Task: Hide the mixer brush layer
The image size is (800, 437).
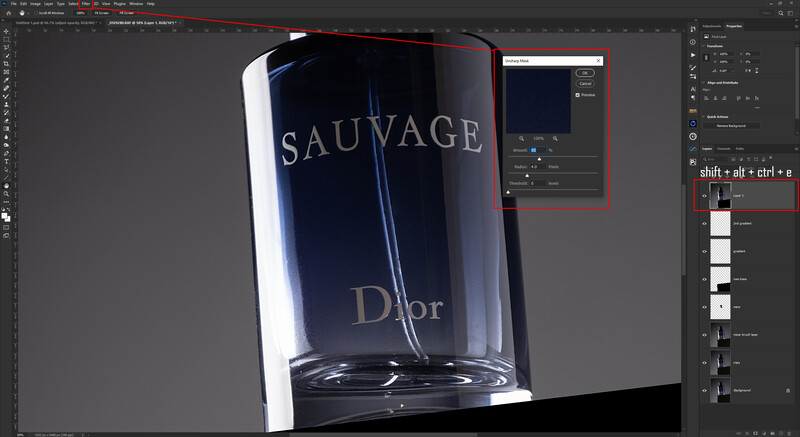Action: (705, 335)
